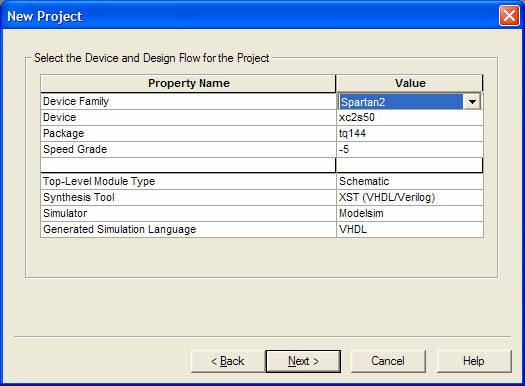525x386 pixels.
Task: Go to the Next wizard page
Action: (303, 361)
